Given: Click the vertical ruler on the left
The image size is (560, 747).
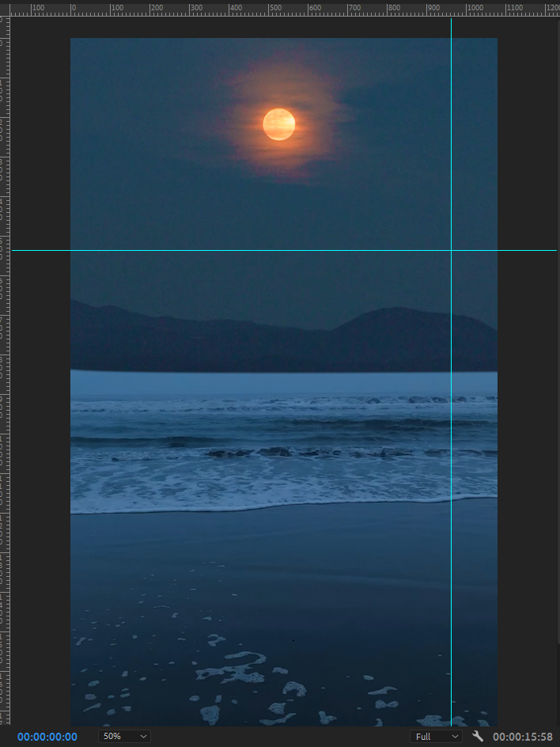Looking at the screenshot, I should click(5, 370).
